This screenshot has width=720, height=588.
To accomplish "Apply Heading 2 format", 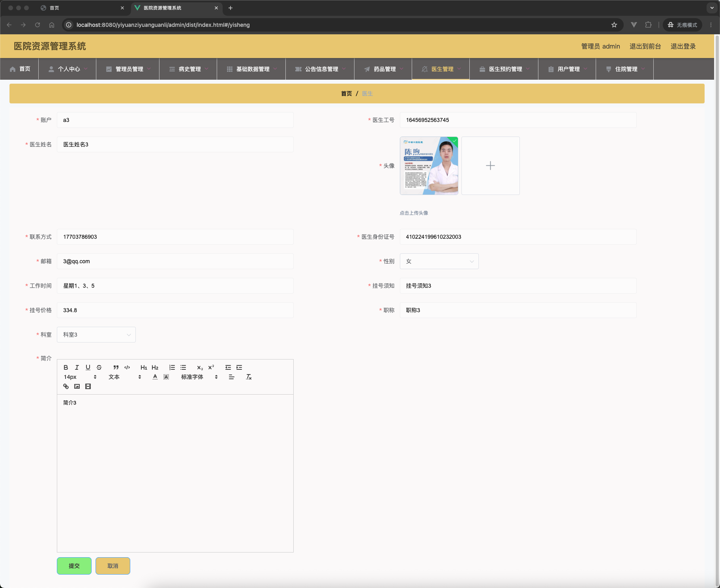I will (x=155, y=367).
